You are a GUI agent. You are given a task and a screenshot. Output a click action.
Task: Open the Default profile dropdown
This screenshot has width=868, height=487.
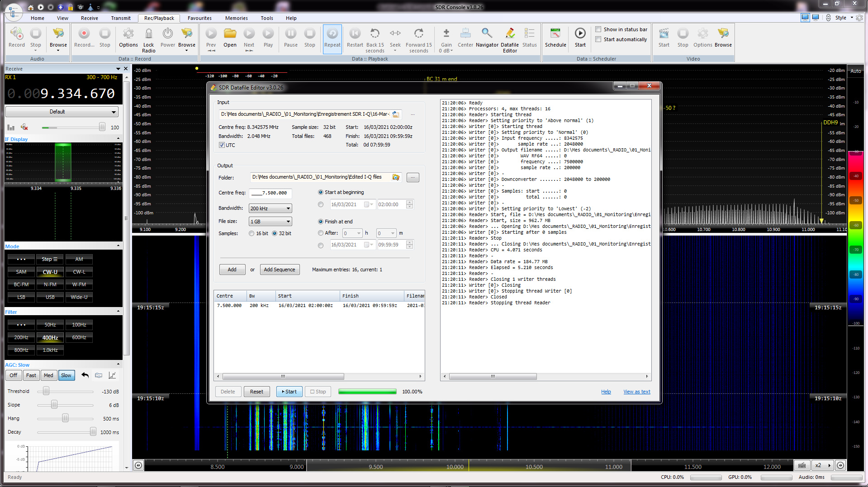(x=62, y=112)
